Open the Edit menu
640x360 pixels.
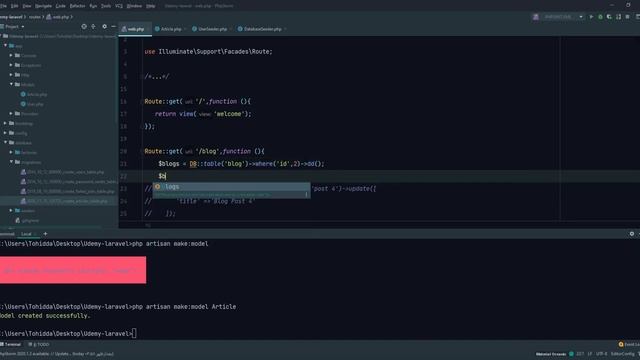pos(14,6)
